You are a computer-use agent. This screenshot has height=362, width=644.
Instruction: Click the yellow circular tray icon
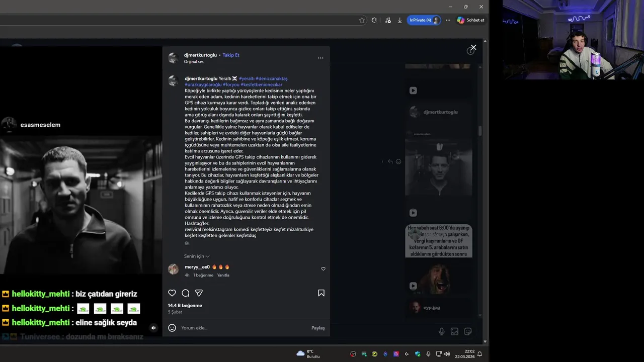[374, 354]
